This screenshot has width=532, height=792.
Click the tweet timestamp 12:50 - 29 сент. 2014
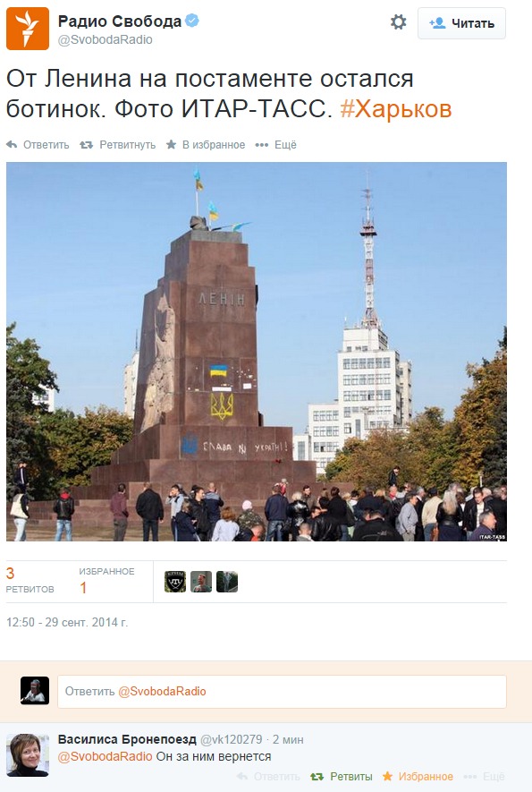[x=67, y=622]
